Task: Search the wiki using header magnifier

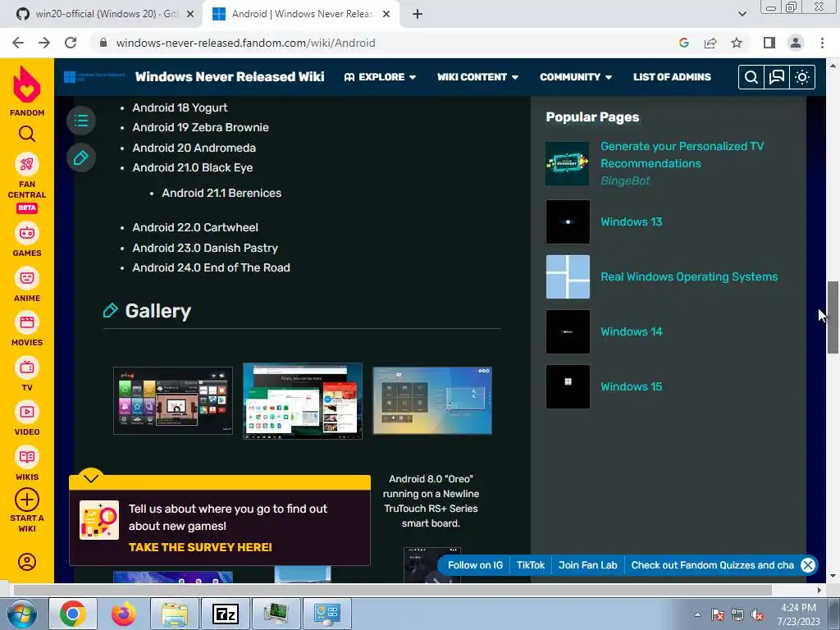Action: (751, 77)
